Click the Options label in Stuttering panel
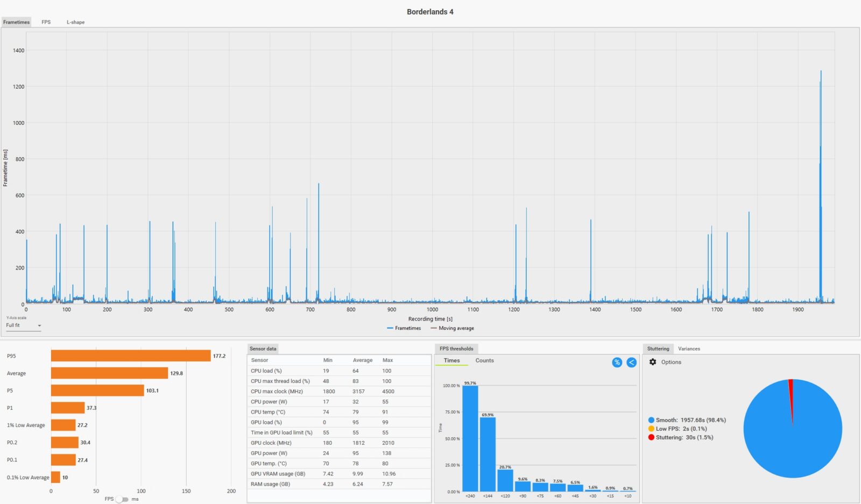This screenshot has width=861, height=504. [x=671, y=362]
